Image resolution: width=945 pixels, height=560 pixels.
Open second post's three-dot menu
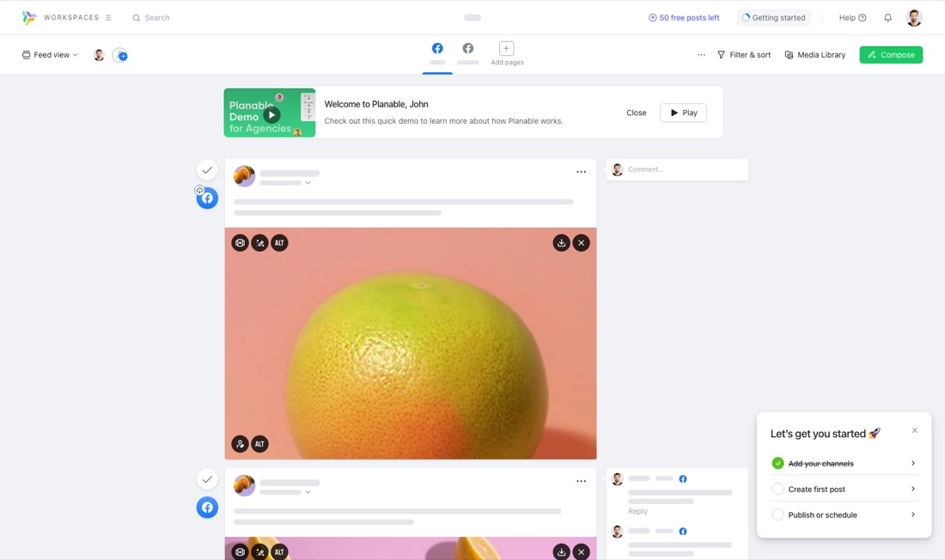point(581,481)
